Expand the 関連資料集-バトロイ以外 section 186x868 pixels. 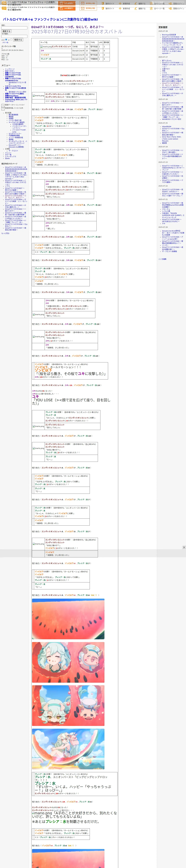point(3,109)
